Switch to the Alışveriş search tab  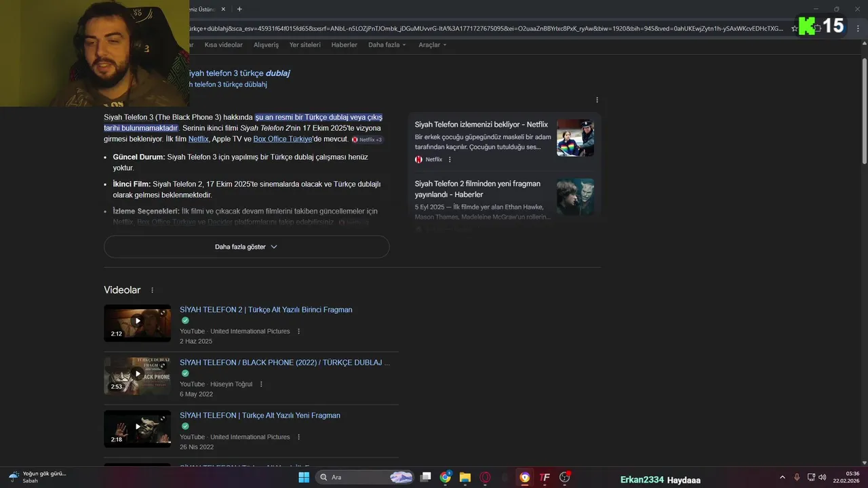[x=266, y=45]
